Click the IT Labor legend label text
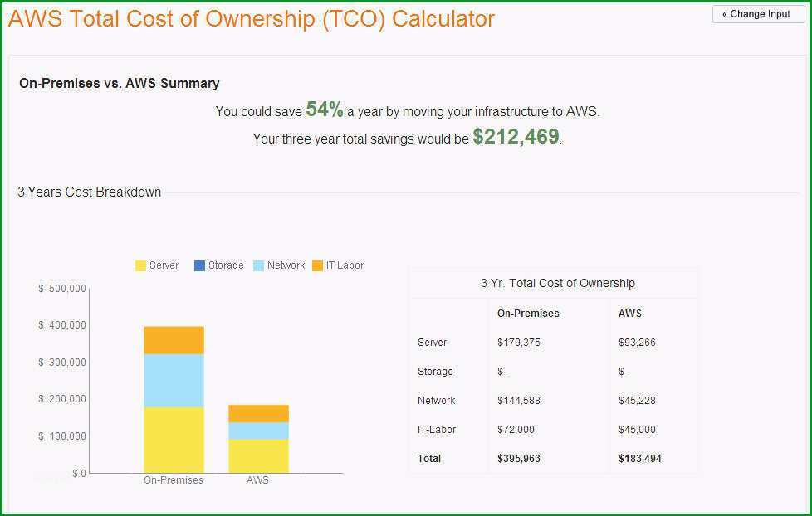The image size is (812, 516). pos(345,265)
